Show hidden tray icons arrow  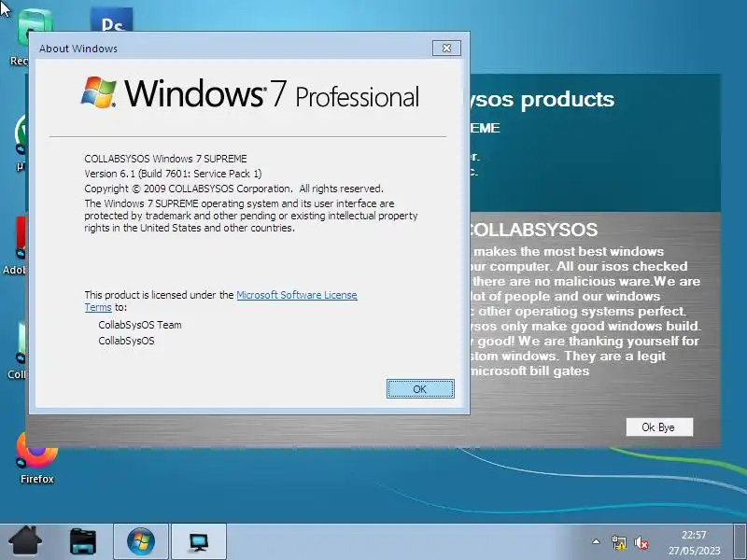[x=596, y=541]
